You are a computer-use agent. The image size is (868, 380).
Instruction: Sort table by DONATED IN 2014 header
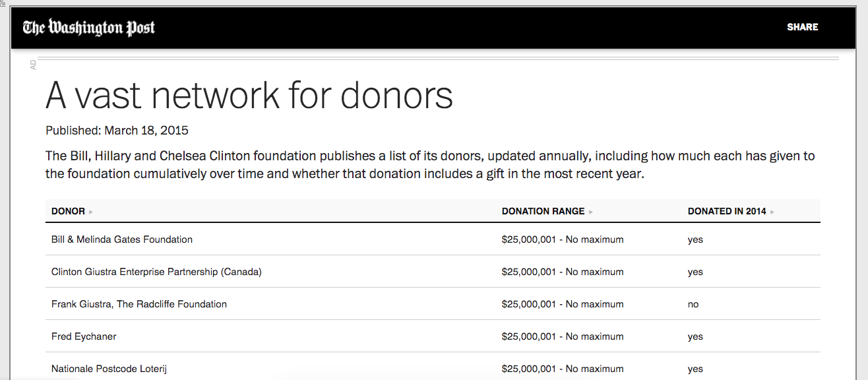tap(727, 211)
